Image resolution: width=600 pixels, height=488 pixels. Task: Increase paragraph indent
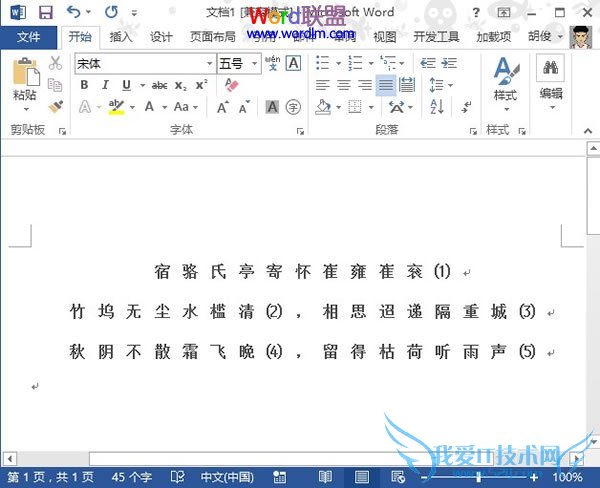(x=449, y=63)
